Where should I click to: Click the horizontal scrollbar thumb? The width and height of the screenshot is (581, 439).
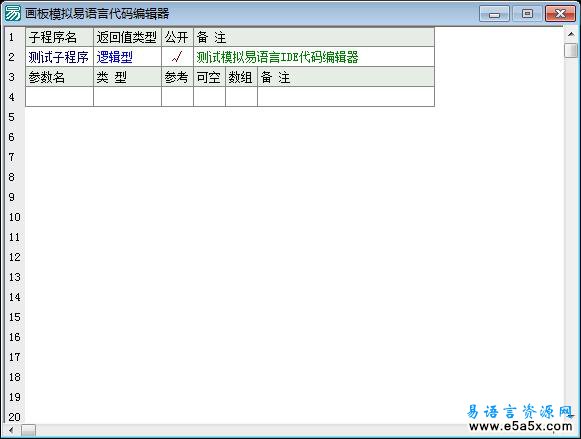(x=28, y=430)
